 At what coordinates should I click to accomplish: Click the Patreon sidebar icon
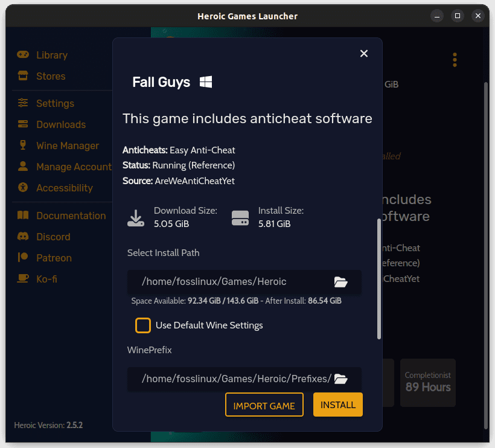click(23, 258)
